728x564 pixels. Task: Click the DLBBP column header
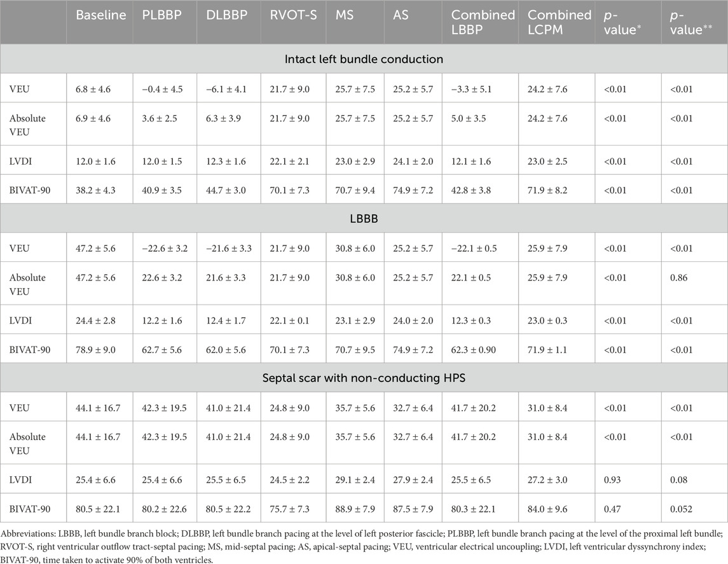220,15
